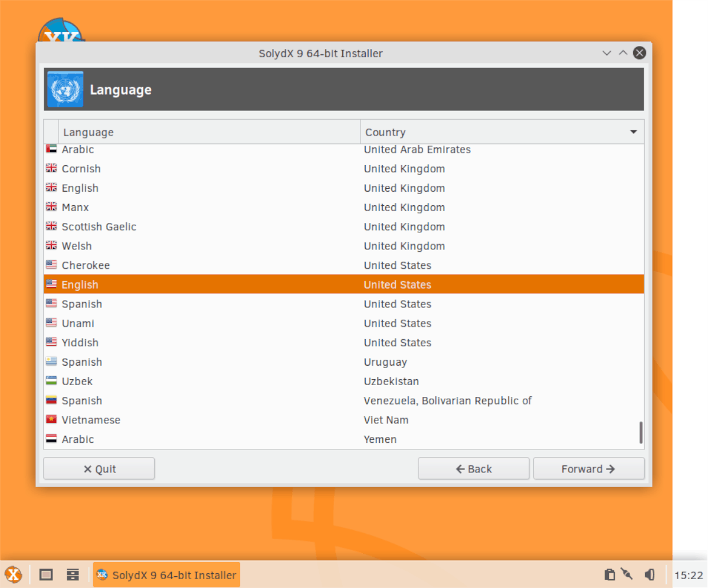Click the Venezuela flag icon
708x588 pixels.
[51, 400]
